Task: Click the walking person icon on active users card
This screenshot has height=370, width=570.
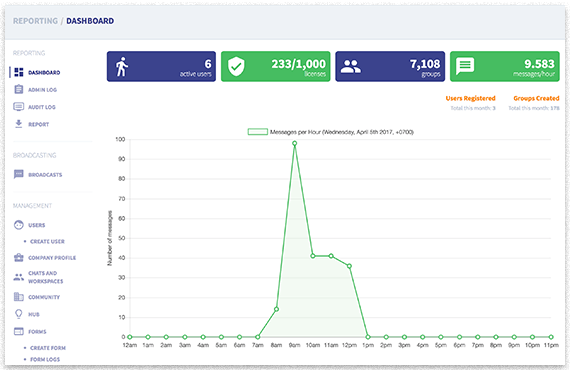Action: coord(122,67)
